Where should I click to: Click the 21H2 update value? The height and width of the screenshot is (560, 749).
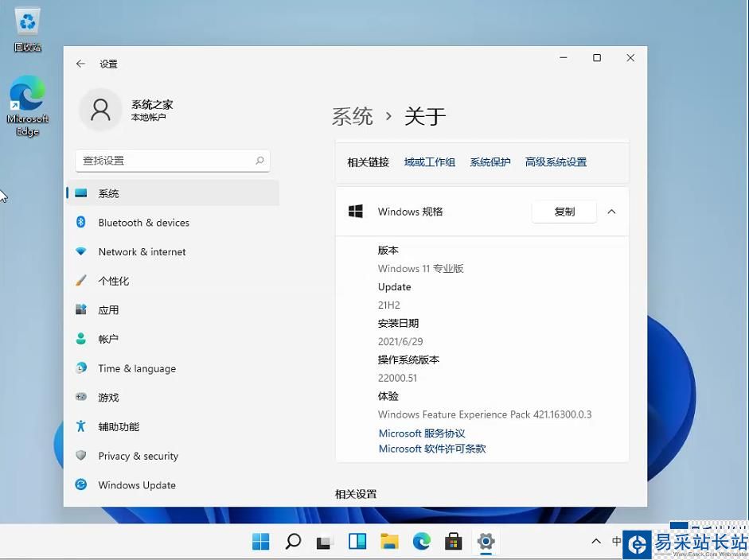[389, 305]
